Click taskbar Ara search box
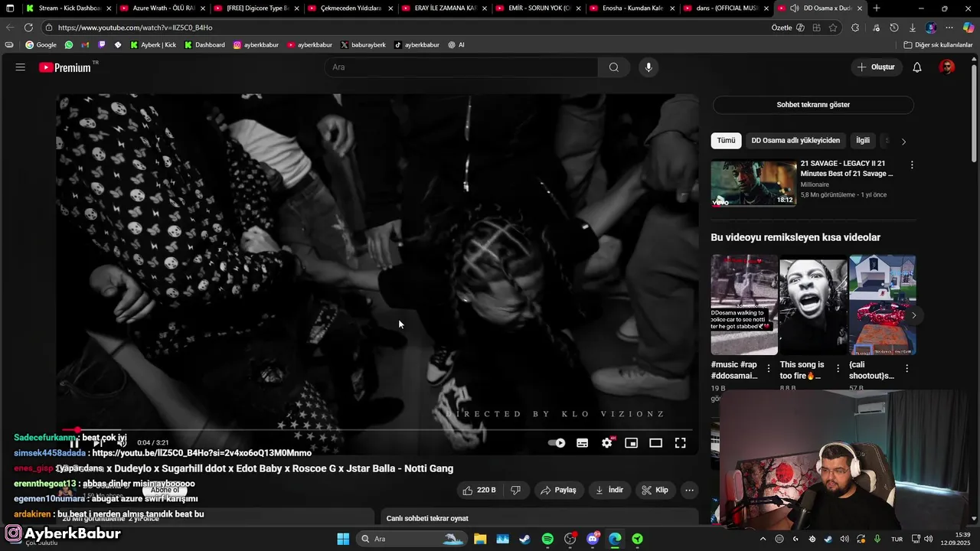The image size is (980, 551). tap(412, 539)
